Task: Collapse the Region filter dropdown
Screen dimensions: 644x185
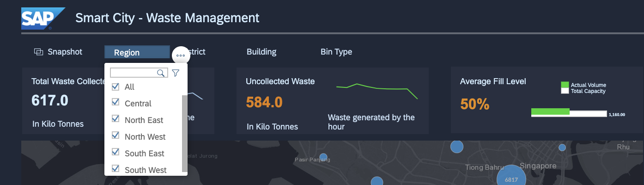Action: 137,52
